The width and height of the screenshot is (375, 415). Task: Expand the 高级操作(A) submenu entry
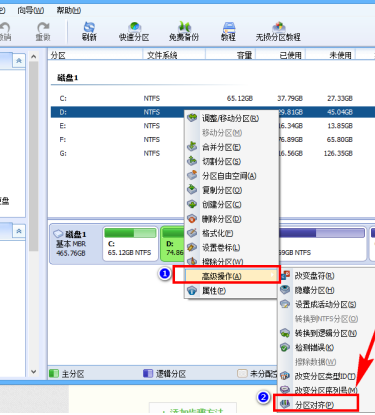pos(231,276)
